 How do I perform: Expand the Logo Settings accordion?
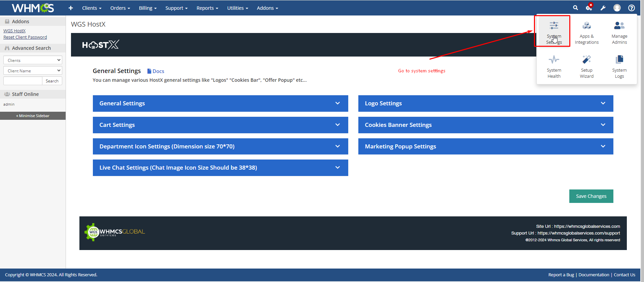(x=485, y=103)
